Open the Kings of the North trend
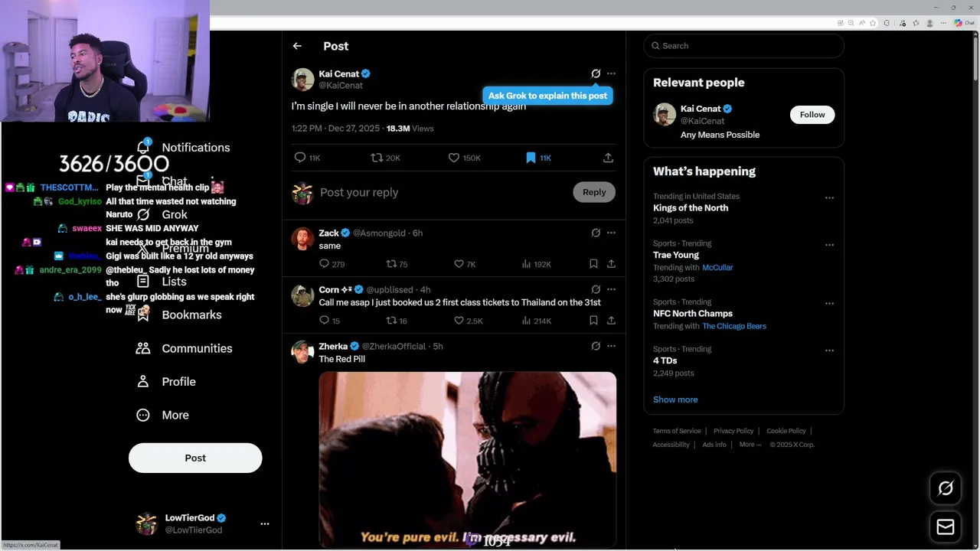This screenshot has width=980, height=551. [x=691, y=208]
